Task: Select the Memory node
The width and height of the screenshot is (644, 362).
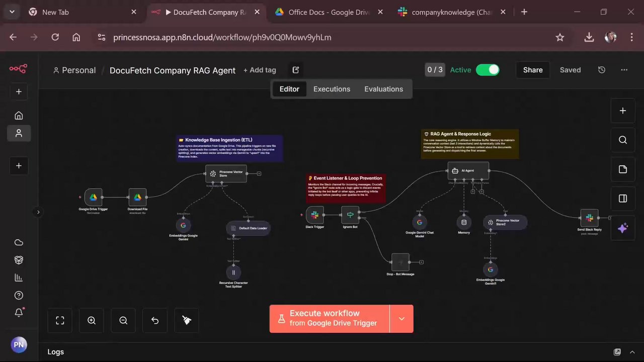Action: click(464, 222)
